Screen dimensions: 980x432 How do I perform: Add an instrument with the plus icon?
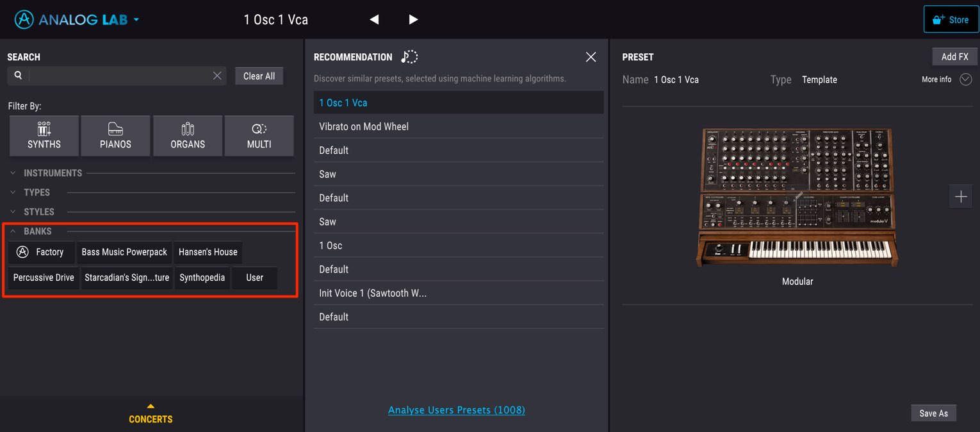(x=960, y=197)
